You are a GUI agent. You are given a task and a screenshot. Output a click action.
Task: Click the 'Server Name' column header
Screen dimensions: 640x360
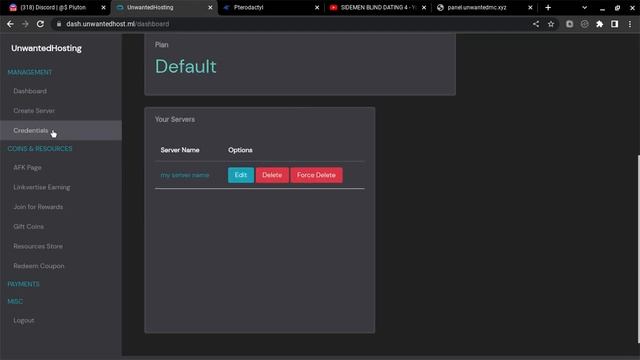[180, 150]
